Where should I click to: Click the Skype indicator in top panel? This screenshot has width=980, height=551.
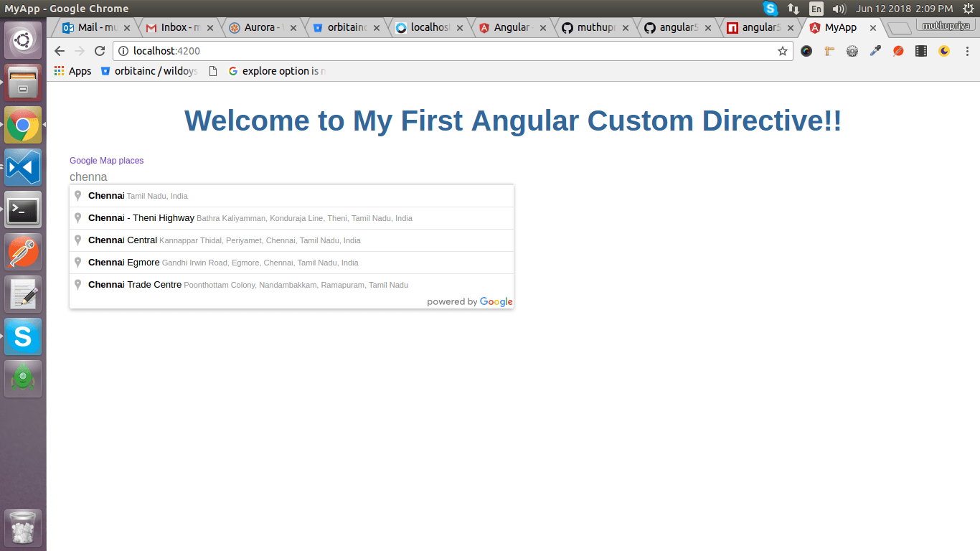[x=771, y=9]
